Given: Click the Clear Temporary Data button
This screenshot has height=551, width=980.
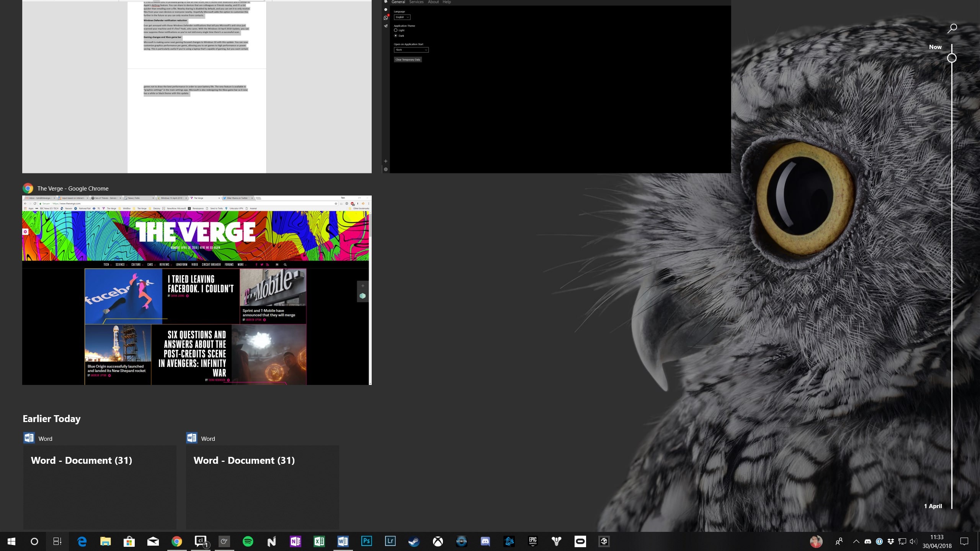Looking at the screenshot, I should (408, 60).
